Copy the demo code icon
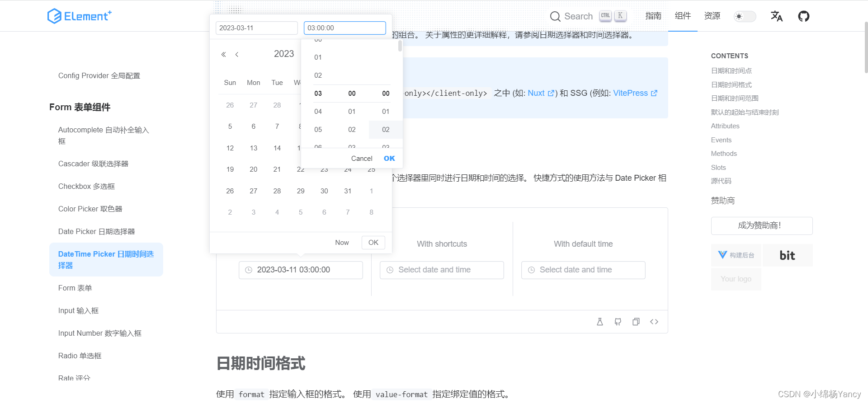Screen dimensions: 868x403 point(636,322)
